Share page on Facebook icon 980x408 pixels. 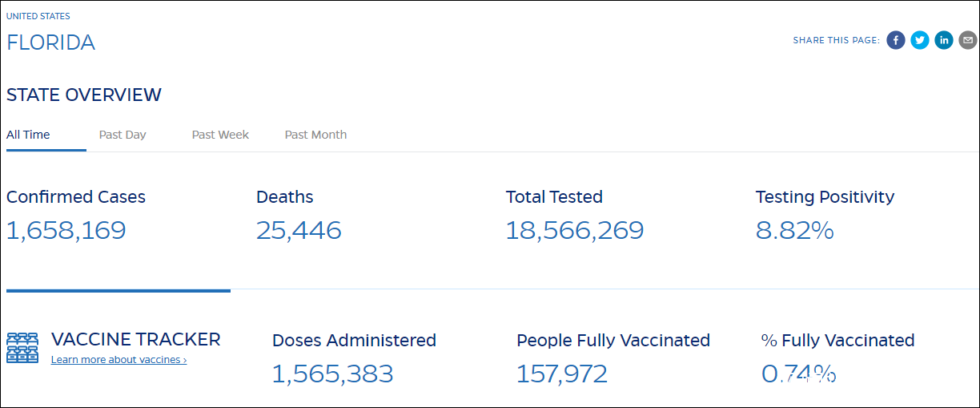click(896, 40)
